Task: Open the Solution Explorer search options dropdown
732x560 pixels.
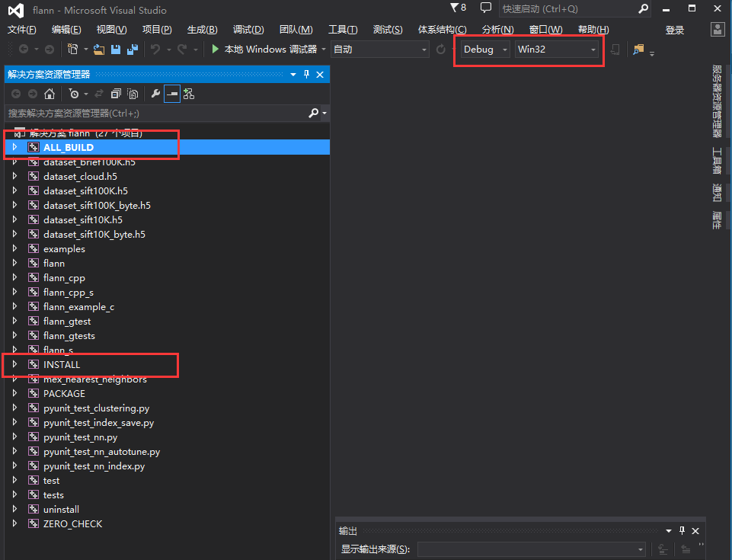Action: [x=324, y=113]
